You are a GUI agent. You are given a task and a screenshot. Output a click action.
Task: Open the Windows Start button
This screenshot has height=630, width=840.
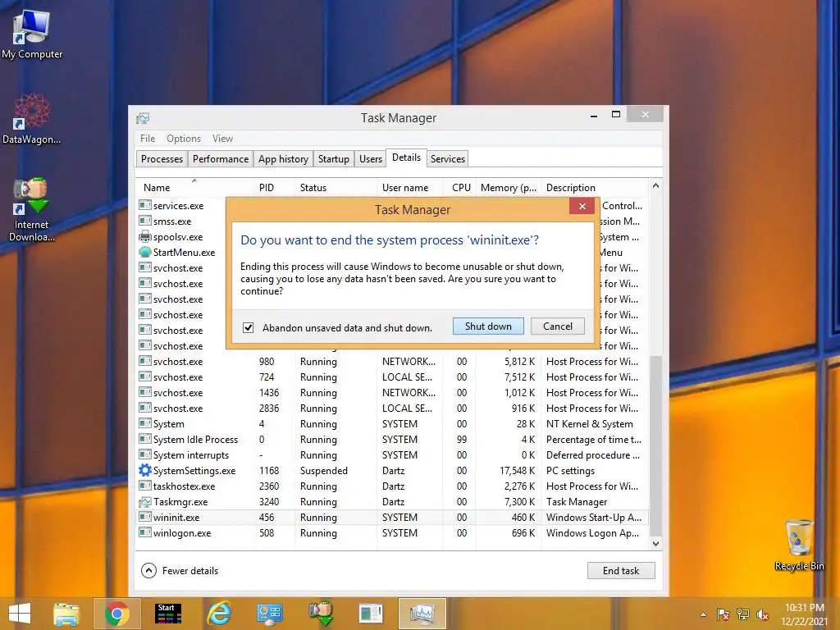pos(20,614)
